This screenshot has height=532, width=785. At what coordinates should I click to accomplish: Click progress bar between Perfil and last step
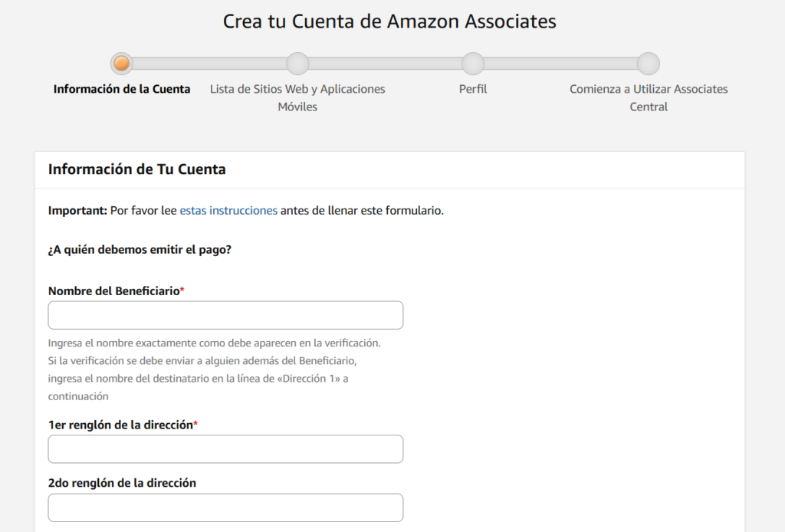click(560, 64)
